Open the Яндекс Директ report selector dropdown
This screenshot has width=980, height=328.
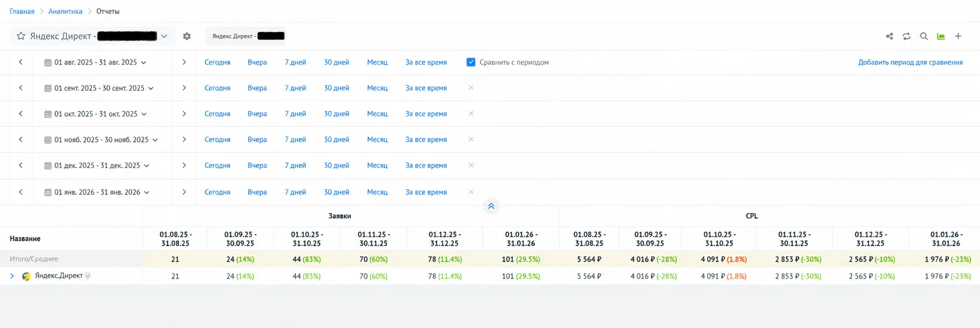tap(93, 36)
